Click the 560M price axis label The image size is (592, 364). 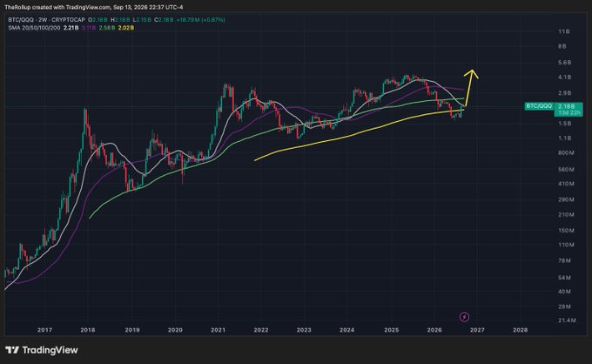click(566, 170)
